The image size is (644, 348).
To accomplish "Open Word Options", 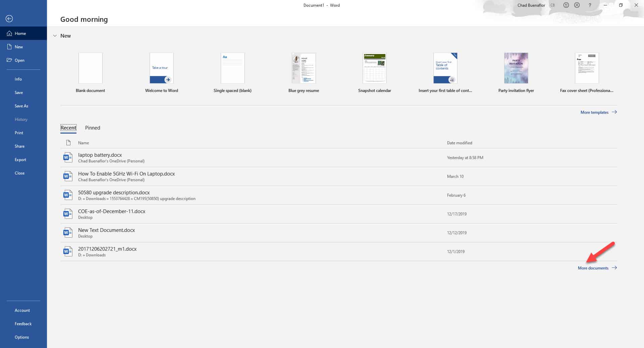I will coord(23,337).
